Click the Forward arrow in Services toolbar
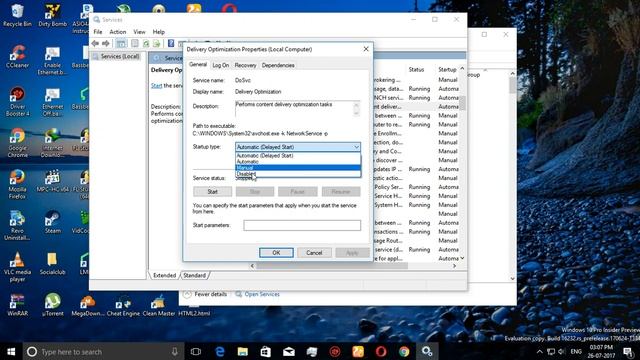640x360 pixels. (x=106, y=43)
